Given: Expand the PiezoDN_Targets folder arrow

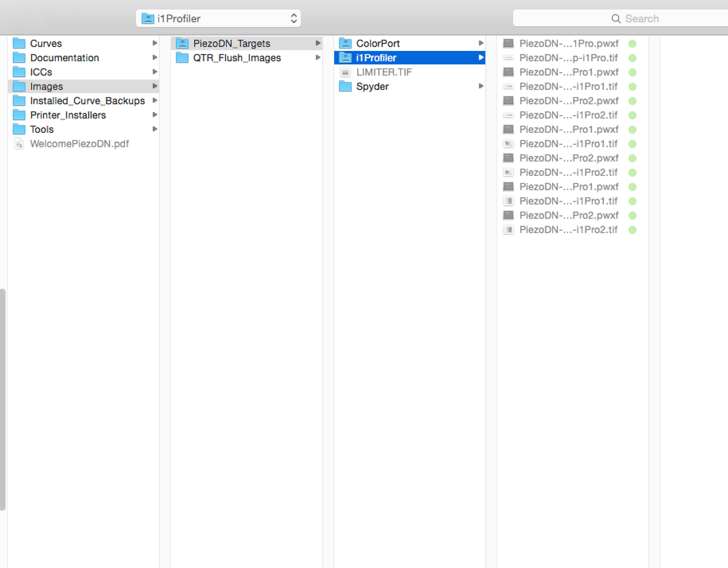Looking at the screenshot, I should coord(318,43).
